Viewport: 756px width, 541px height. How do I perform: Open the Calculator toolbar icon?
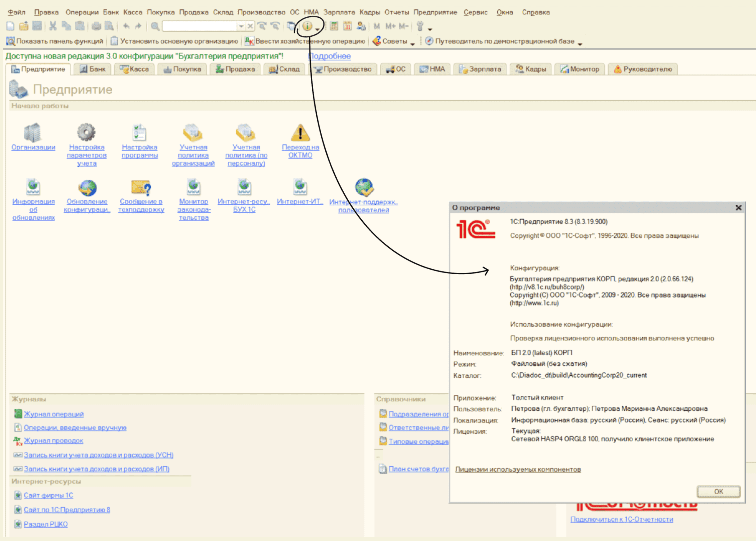coord(334,26)
